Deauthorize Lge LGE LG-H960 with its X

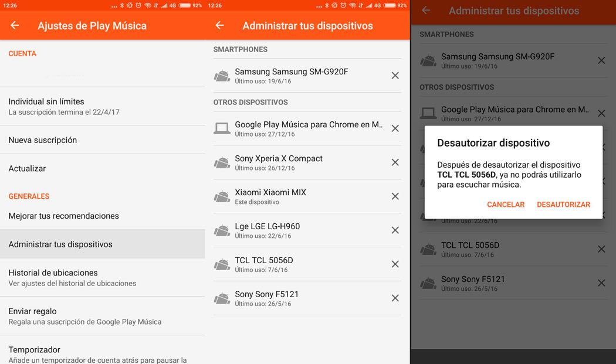(395, 230)
